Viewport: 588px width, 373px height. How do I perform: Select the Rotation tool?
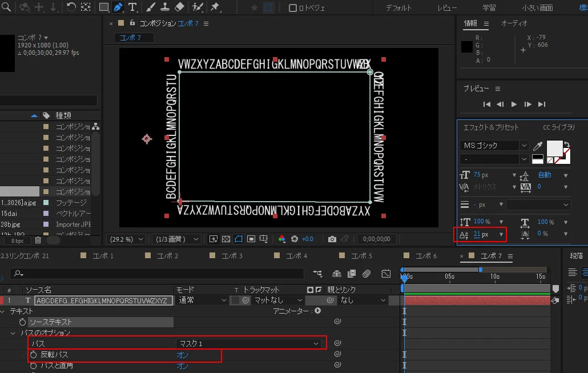pyautogui.click(x=71, y=7)
